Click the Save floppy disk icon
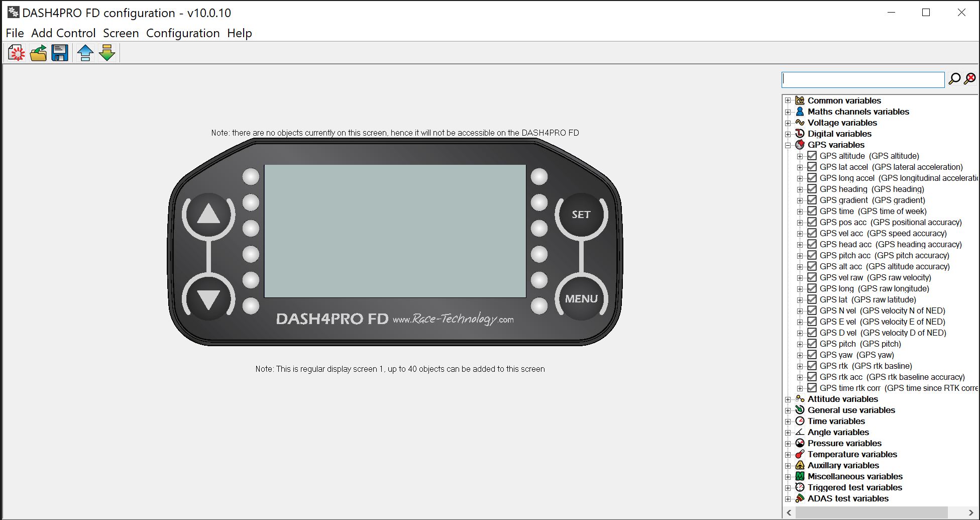The height and width of the screenshot is (520, 980). pos(60,53)
